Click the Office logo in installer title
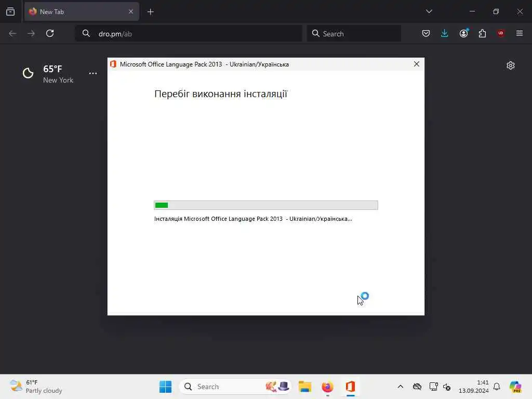The image size is (532, 399). point(113,64)
